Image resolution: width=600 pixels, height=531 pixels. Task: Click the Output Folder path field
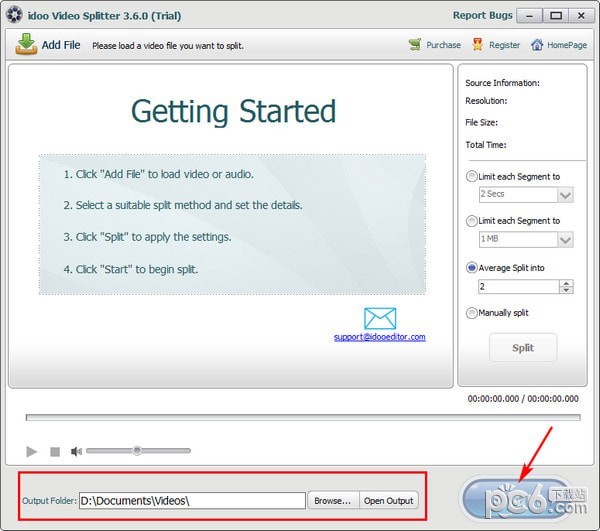[x=192, y=501]
